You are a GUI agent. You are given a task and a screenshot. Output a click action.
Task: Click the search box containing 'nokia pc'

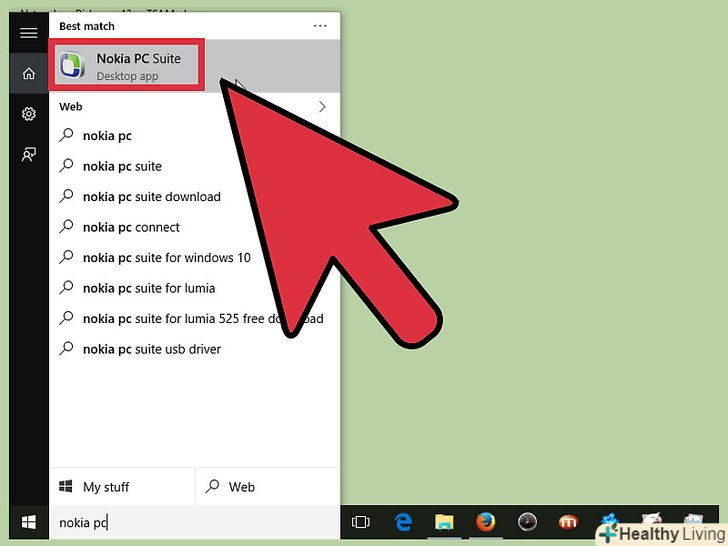(x=195, y=523)
